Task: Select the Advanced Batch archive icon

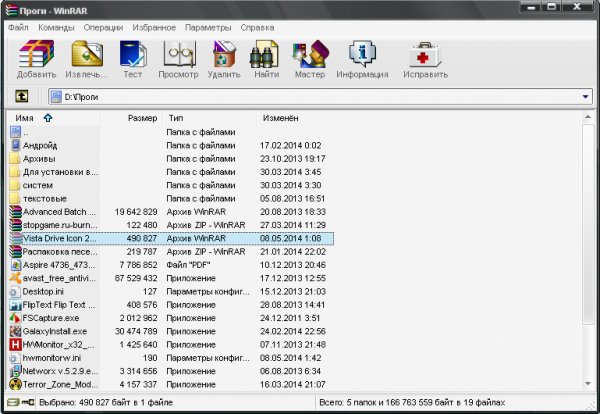Action: point(15,212)
